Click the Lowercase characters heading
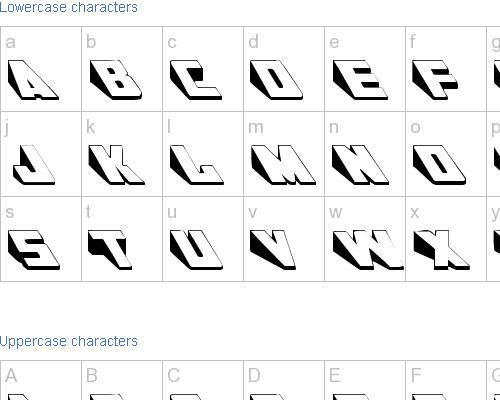The image size is (500, 400). 68,7
